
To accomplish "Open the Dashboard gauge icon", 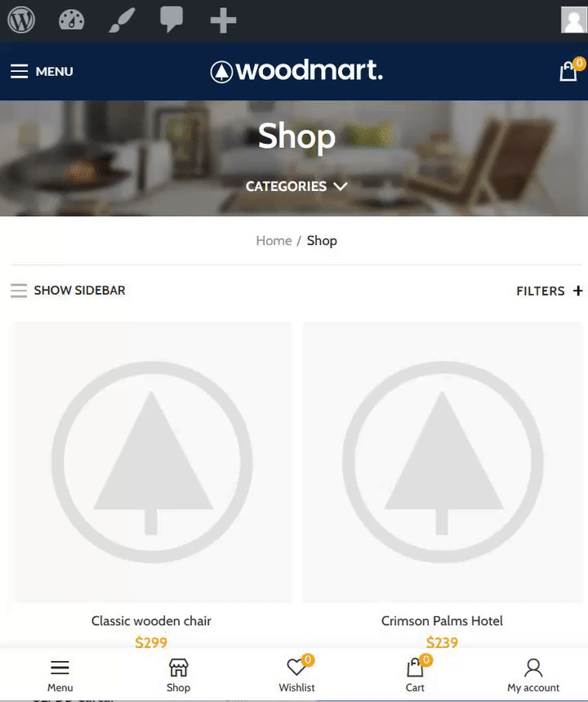I will (x=71, y=20).
